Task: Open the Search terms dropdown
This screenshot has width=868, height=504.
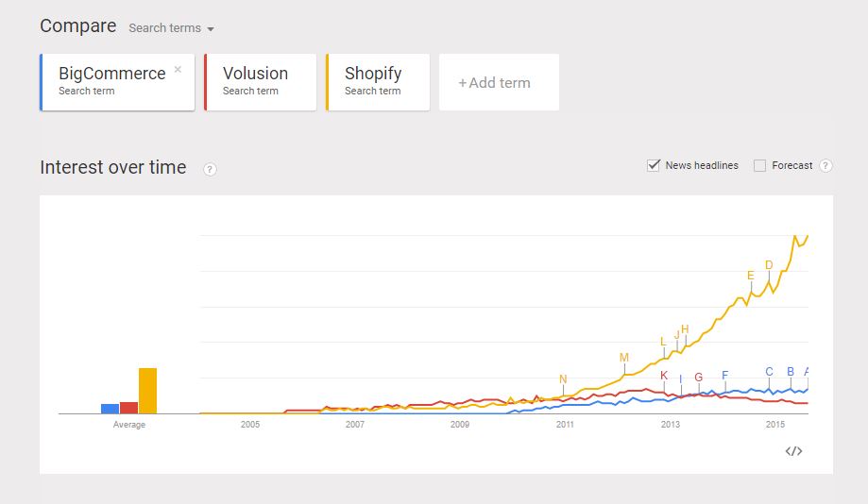Action: [x=171, y=28]
